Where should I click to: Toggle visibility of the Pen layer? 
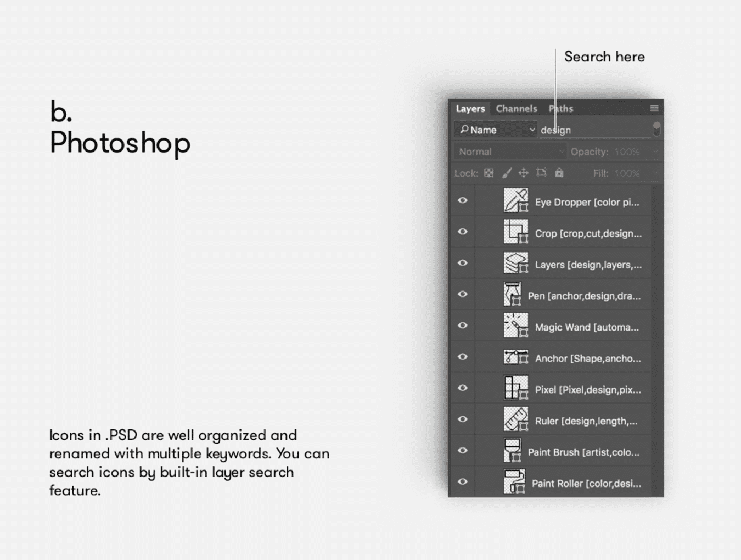[x=463, y=294]
